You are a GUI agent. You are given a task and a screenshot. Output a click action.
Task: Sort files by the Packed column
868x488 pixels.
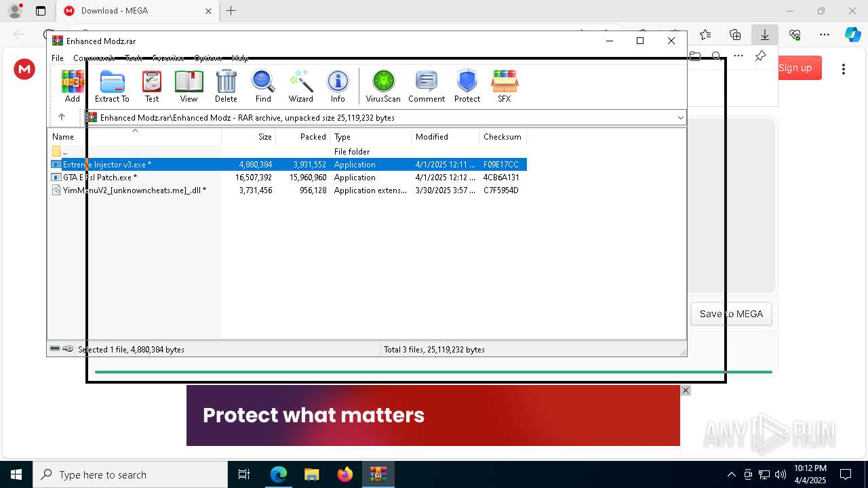[x=303, y=137]
